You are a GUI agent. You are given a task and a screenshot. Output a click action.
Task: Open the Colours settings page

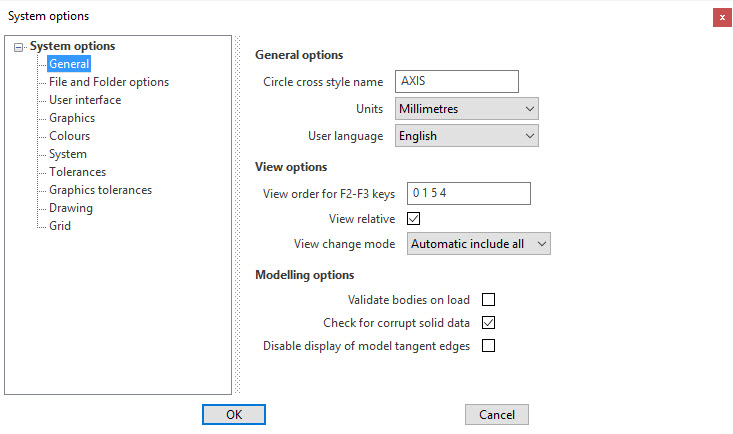(x=69, y=136)
